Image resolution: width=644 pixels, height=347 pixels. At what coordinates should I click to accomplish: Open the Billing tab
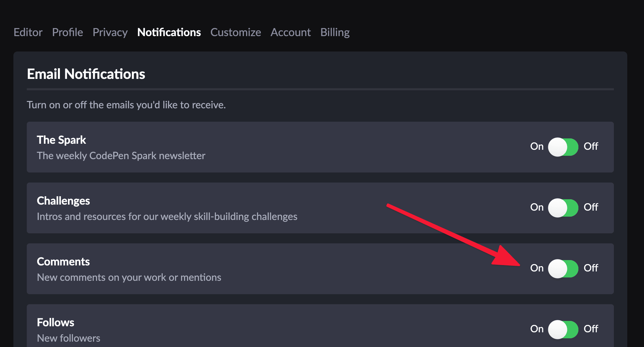coord(335,32)
